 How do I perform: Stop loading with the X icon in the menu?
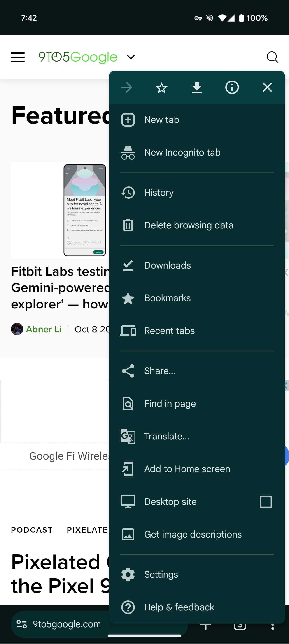pyautogui.click(x=267, y=87)
